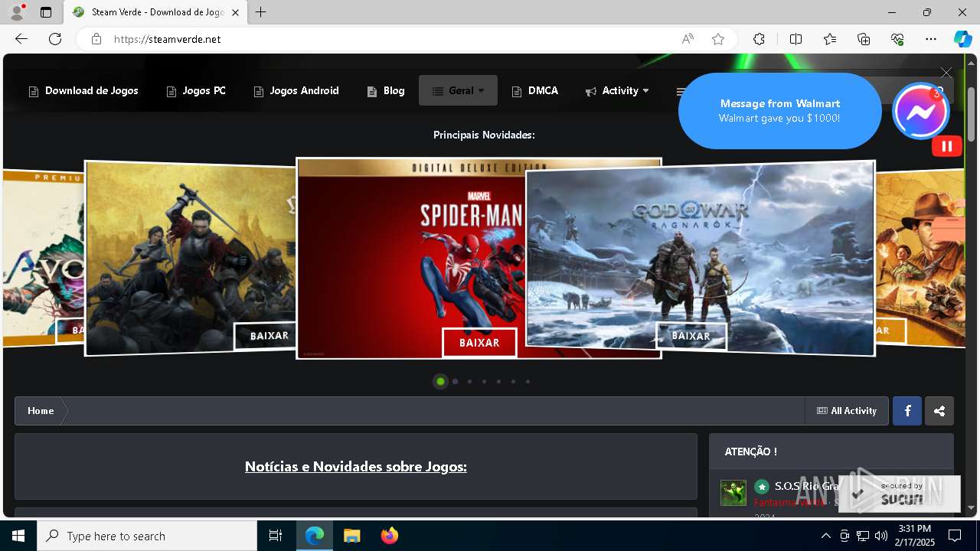Switch to Microsoft Edge on taskbar

(x=315, y=536)
